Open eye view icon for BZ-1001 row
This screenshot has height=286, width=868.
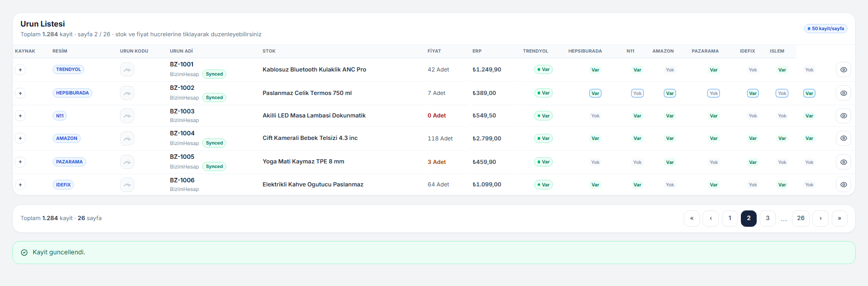(x=843, y=69)
